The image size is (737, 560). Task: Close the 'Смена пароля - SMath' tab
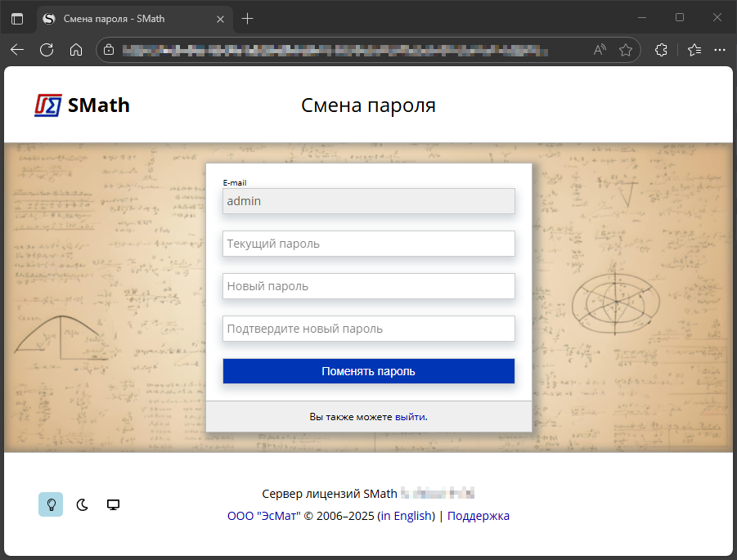[220, 20]
